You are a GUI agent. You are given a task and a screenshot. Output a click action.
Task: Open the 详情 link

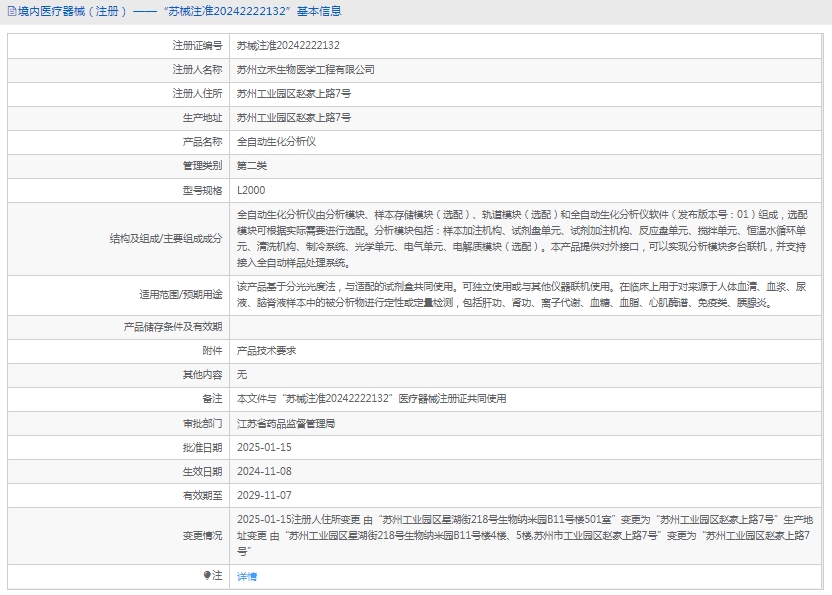coord(246,576)
